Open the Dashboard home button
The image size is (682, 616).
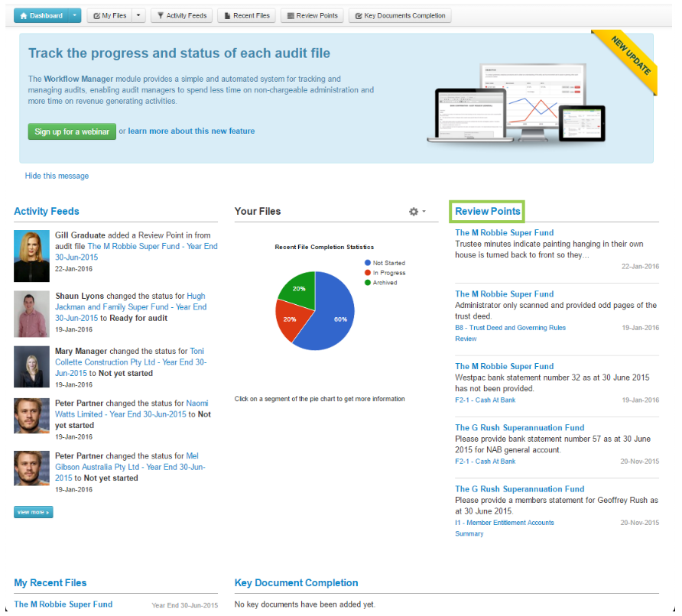(x=41, y=15)
